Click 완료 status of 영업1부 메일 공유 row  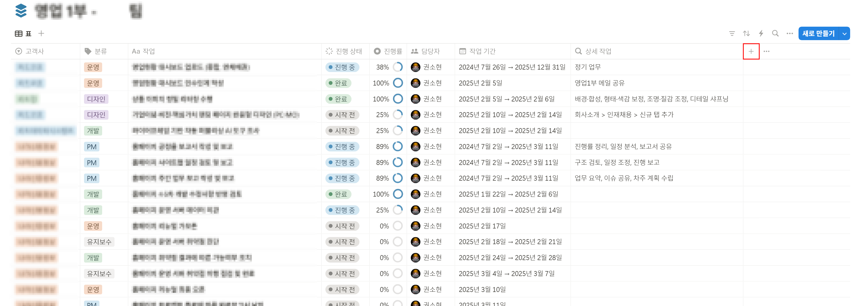pyautogui.click(x=338, y=83)
